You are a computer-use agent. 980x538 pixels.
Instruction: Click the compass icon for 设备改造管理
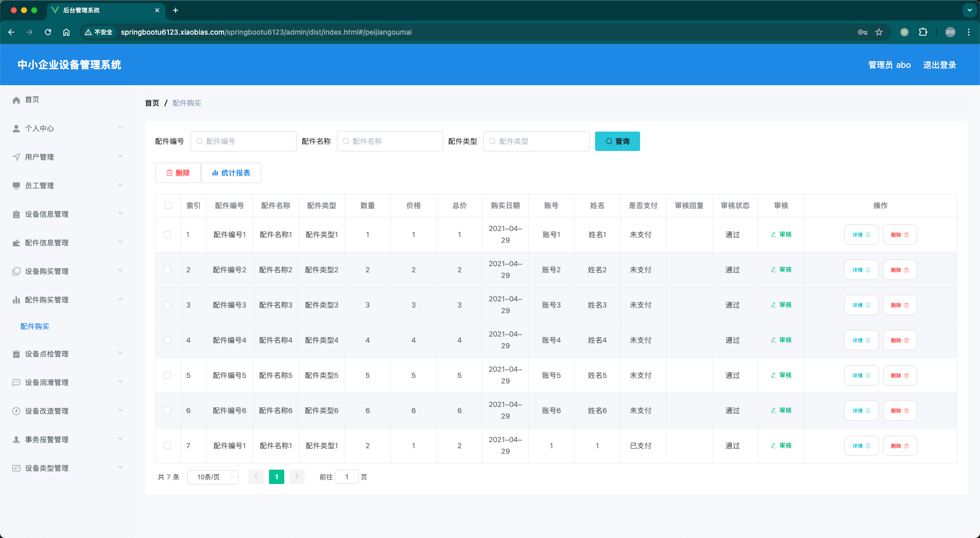pyautogui.click(x=16, y=411)
